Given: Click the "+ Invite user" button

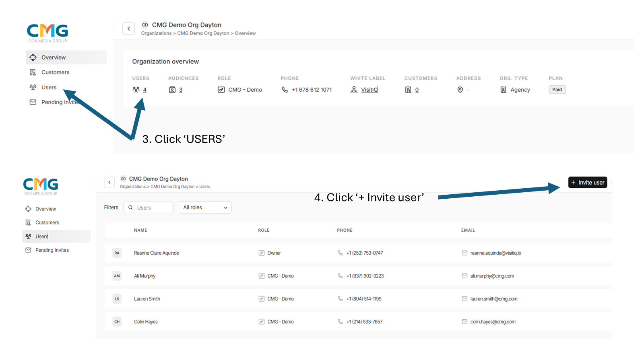Looking at the screenshot, I should pos(588,182).
